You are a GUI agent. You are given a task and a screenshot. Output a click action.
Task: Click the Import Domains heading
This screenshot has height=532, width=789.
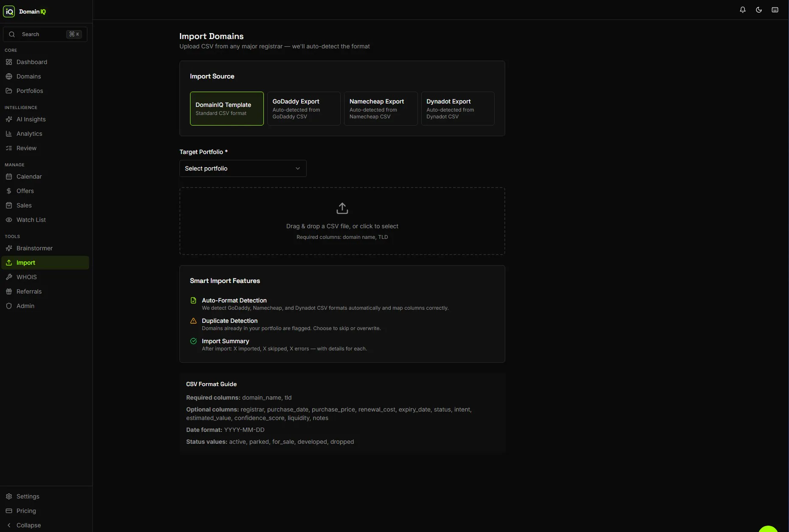click(211, 36)
